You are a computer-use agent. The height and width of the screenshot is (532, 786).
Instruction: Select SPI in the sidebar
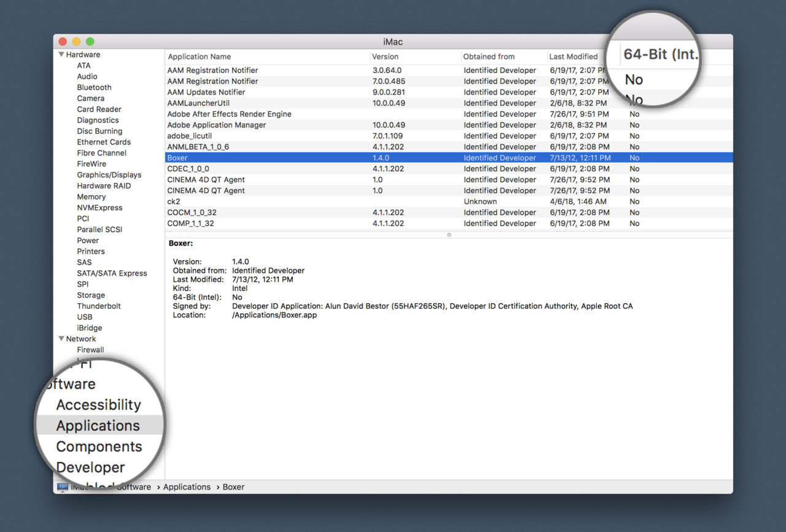[x=82, y=284]
